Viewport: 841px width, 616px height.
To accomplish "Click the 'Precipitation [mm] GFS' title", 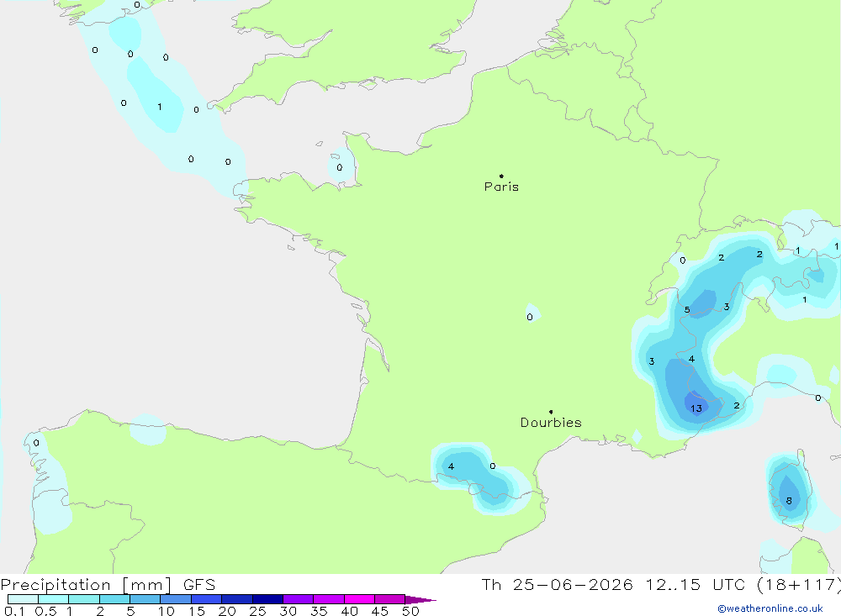I will 108,585.
